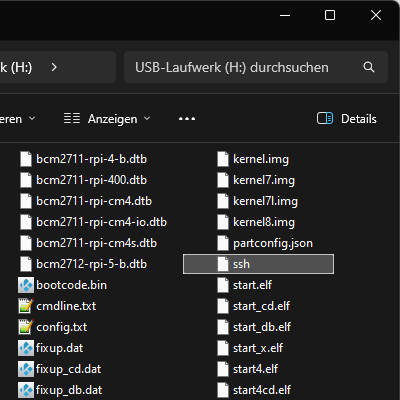Click the search magnifier icon
The image size is (400, 400).
[x=369, y=67]
